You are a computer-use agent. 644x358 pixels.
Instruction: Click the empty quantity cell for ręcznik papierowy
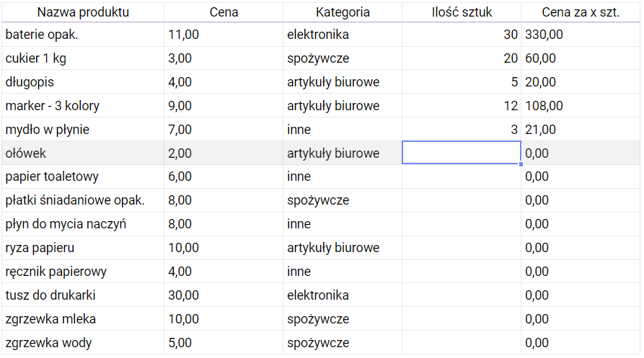(462, 272)
